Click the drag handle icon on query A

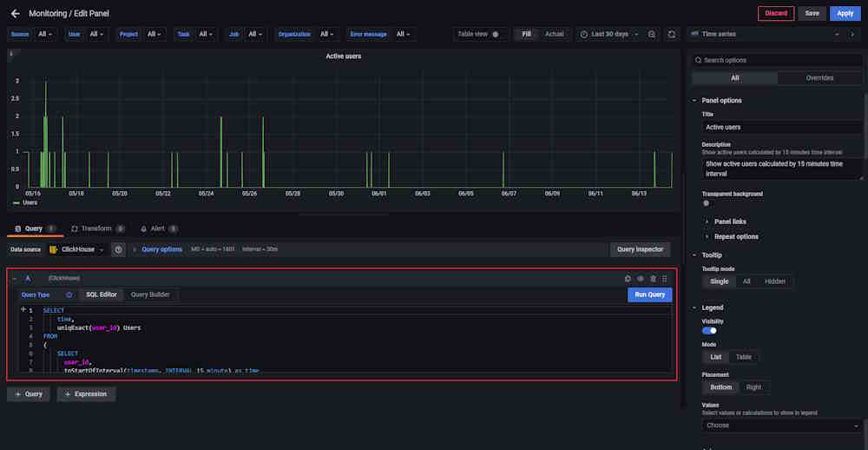click(x=665, y=279)
